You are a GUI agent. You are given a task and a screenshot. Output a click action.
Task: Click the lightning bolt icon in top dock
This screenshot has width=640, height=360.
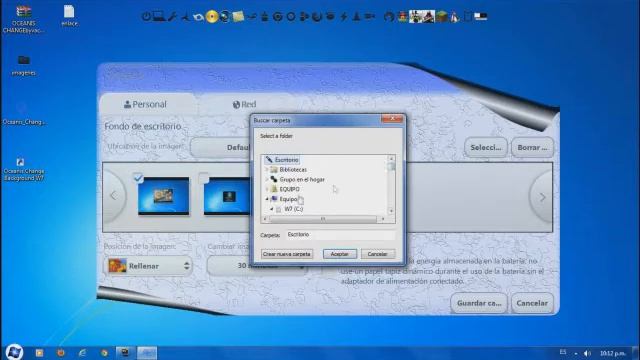344,17
